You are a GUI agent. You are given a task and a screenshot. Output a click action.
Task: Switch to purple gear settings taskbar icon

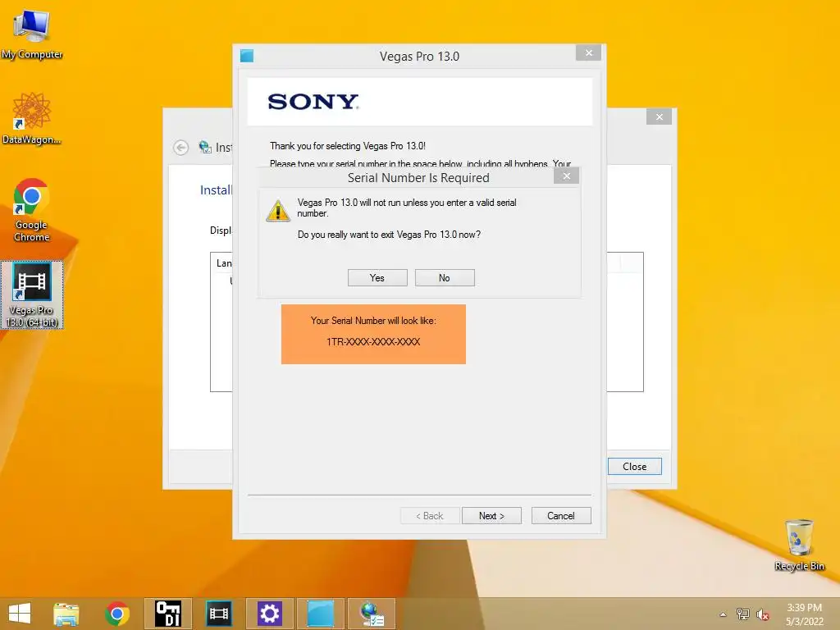(x=269, y=614)
